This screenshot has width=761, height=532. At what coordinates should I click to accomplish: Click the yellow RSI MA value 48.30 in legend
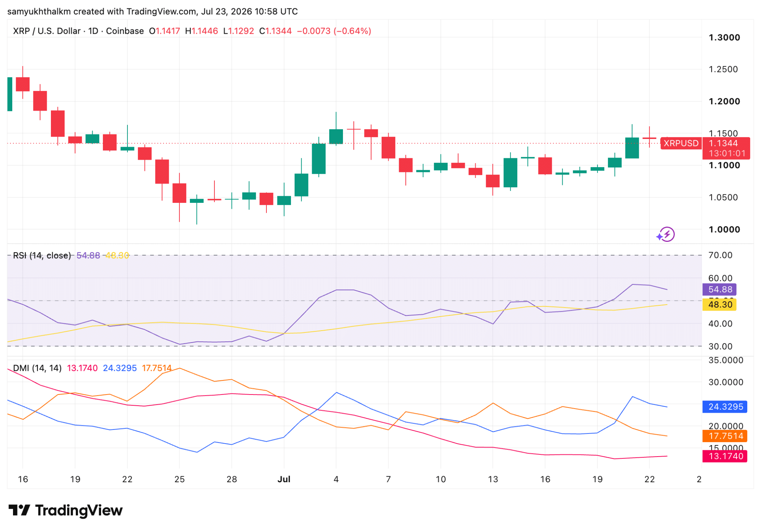click(x=117, y=256)
